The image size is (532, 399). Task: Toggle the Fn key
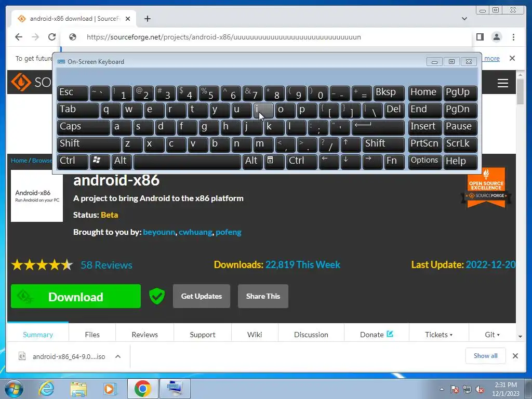[394, 162]
